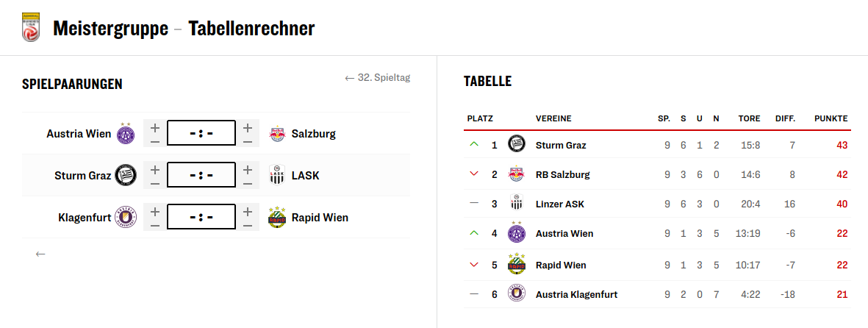Click the Austria Wien crest in match pairings
The width and height of the screenshot is (868, 328).
[x=126, y=133]
